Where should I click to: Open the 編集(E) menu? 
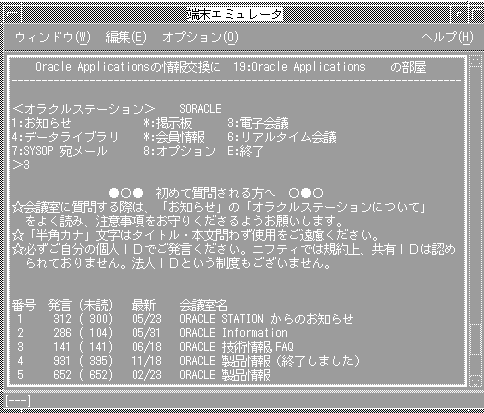126,37
